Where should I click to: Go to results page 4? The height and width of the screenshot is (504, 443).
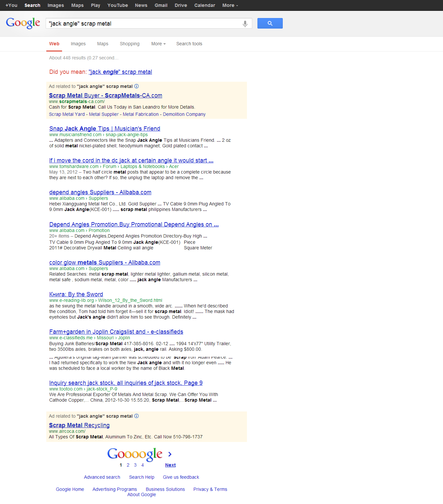(143, 465)
